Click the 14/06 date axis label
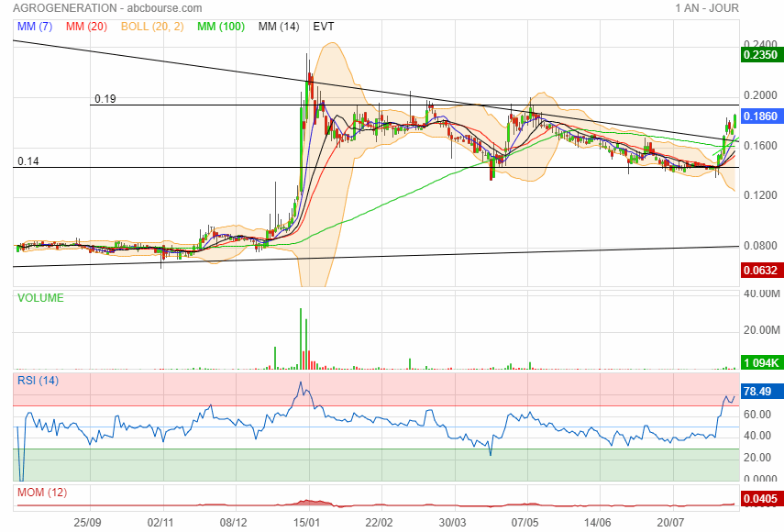The image size is (784, 532). tap(597, 523)
